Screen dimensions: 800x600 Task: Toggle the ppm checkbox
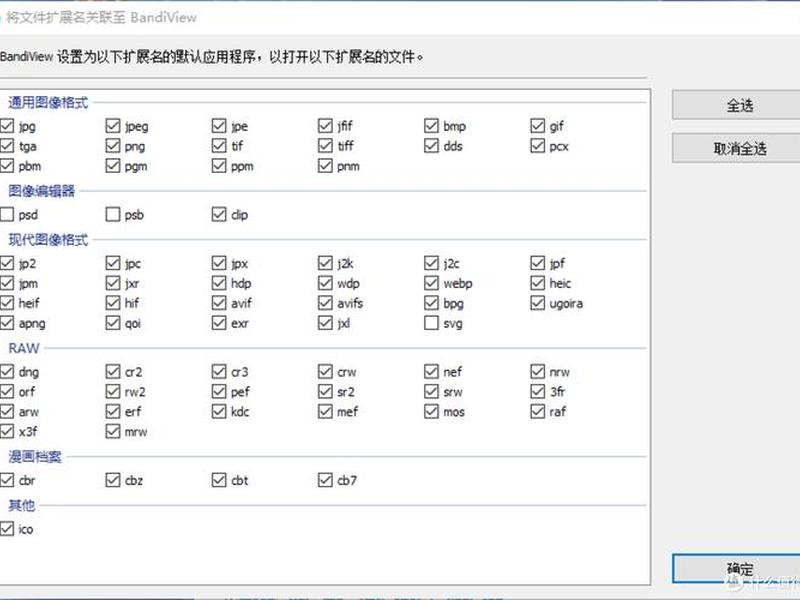(219, 166)
